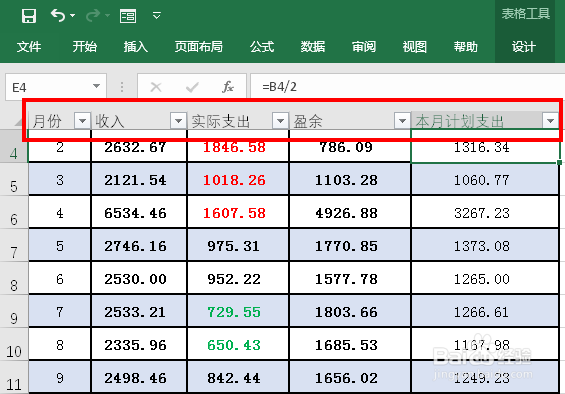This screenshot has height=394, width=565.
Task: Select planned expense cell 1373.08
Action: point(485,245)
